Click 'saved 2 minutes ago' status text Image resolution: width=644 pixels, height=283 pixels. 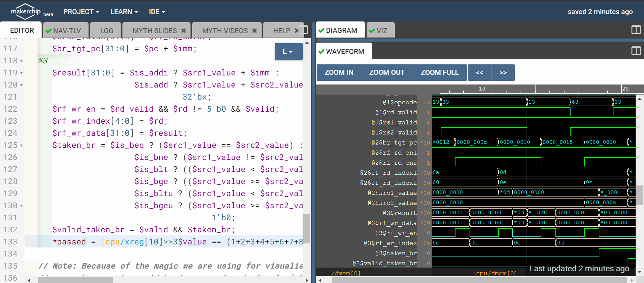600,12
